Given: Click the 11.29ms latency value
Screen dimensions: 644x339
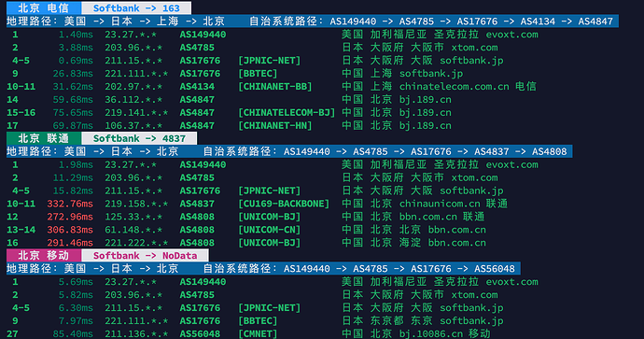Looking at the screenshot, I should [x=73, y=178].
